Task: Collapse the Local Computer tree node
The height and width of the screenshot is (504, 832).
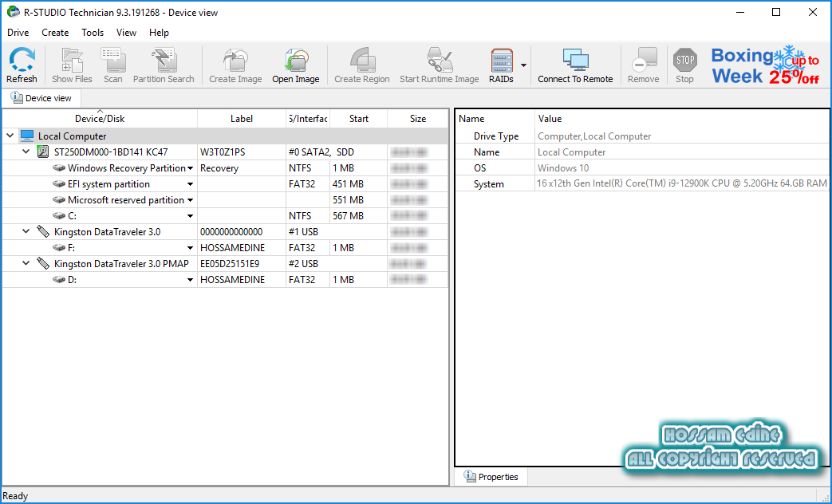Action: [x=10, y=136]
